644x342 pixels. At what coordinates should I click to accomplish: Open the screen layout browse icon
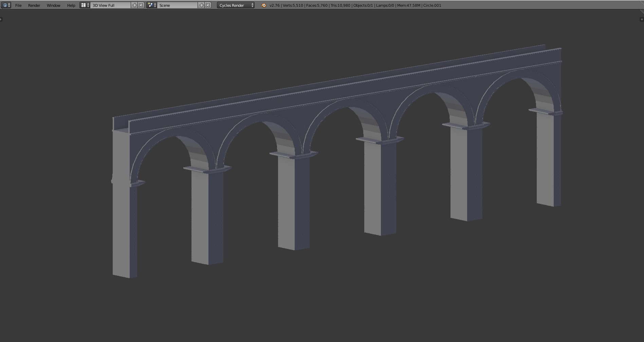point(83,5)
